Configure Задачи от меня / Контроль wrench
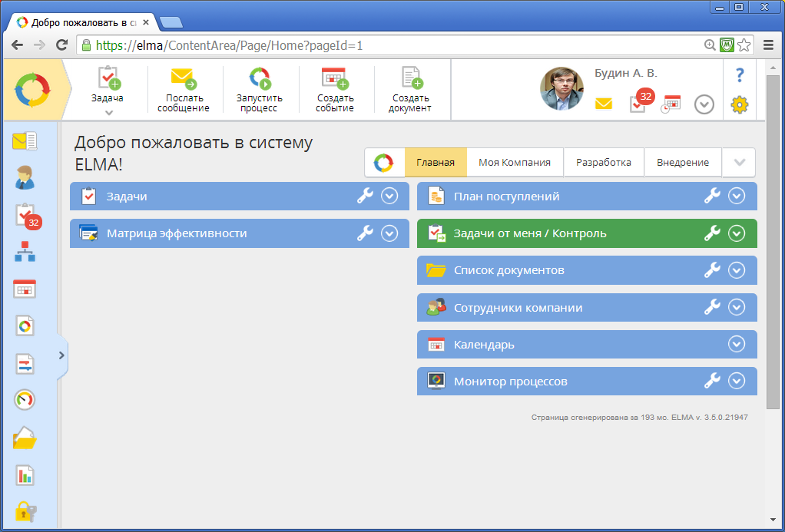Screen dimensions: 785x532 [712, 233]
